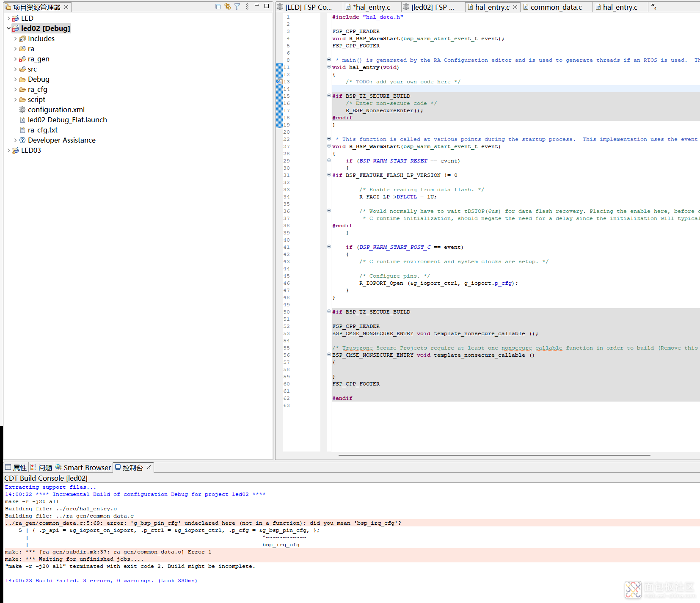
Task: Expand folded comment at line 22
Action: tap(329, 139)
